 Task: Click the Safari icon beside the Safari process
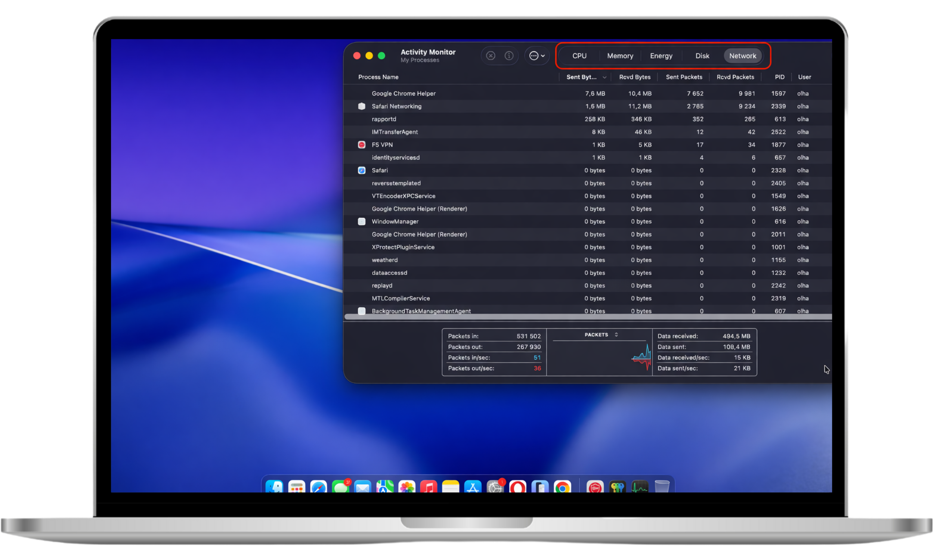click(361, 170)
